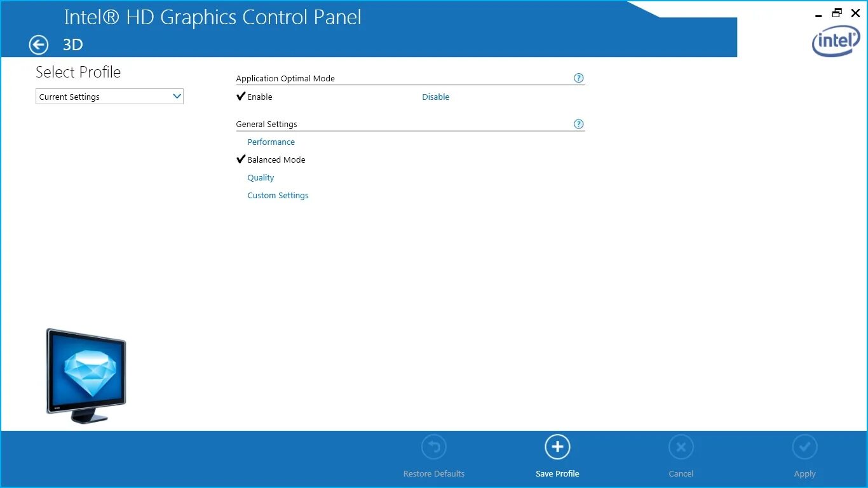Click the Cancel X icon

(681, 447)
